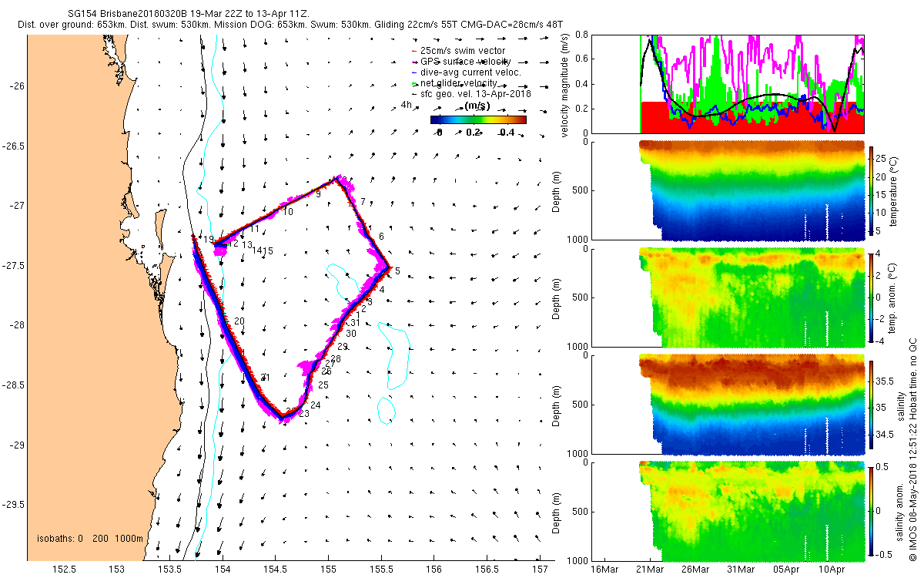
Task: Click the 'velocity magnitude (m/s)' axis label
Action: click(x=564, y=84)
